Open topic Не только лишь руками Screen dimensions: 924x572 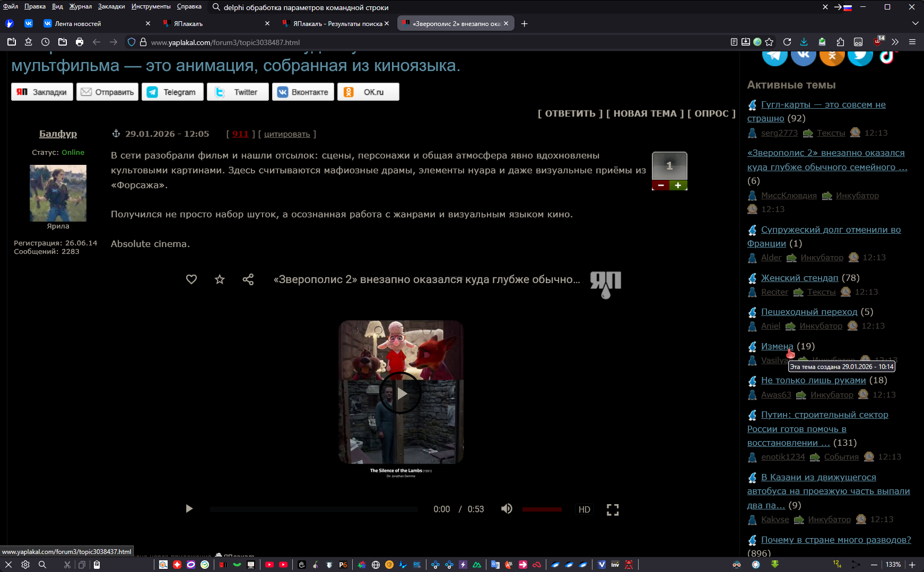(813, 380)
